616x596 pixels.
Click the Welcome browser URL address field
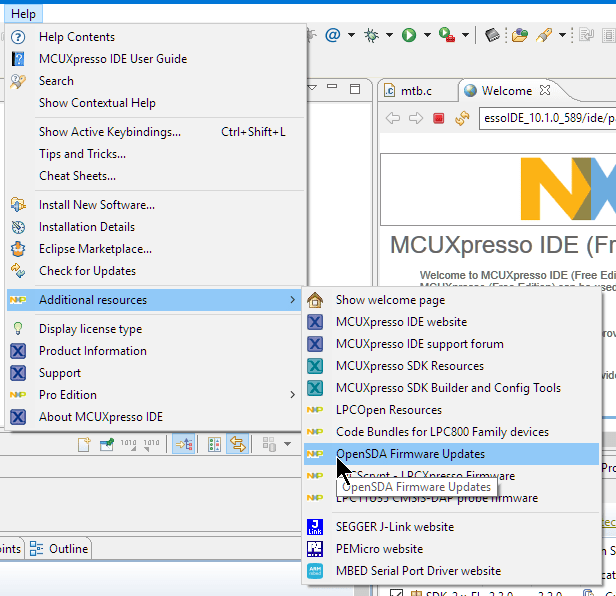pos(545,118)
